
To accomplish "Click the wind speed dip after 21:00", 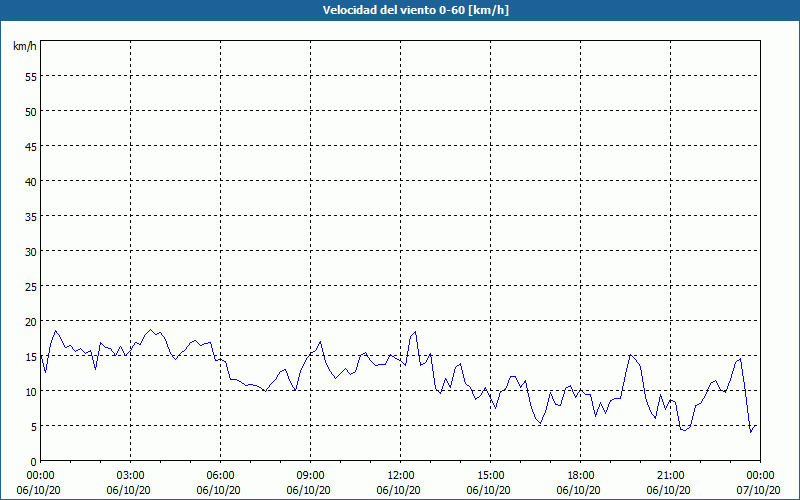I will [x=685, y=430].
